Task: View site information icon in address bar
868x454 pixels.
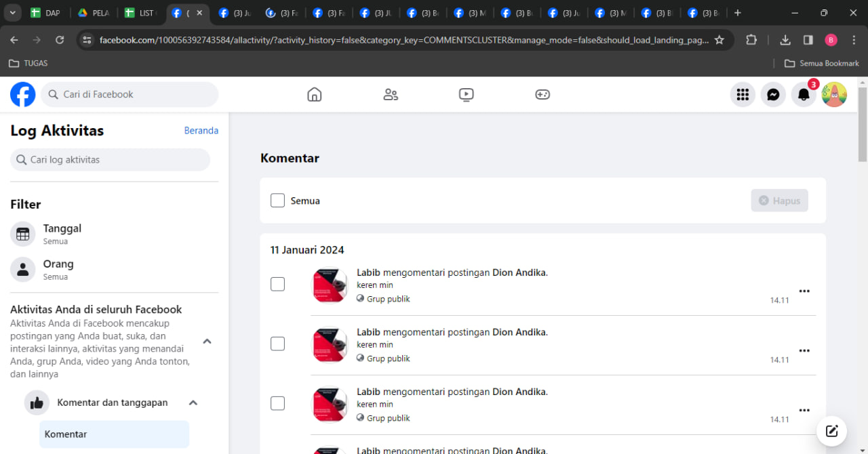Action: 87,40
